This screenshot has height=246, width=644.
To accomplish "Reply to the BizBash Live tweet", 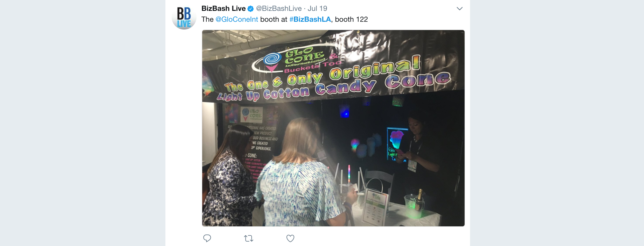I will [x=207, y=238].
